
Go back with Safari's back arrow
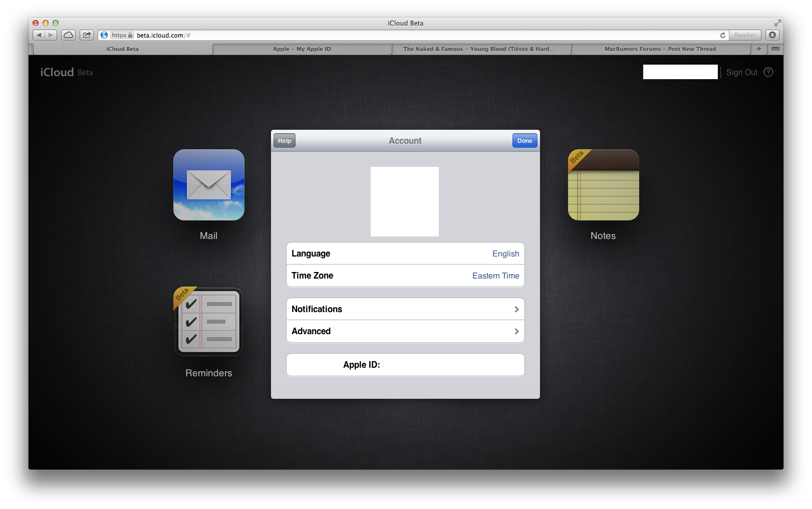(x=39, y=35)
